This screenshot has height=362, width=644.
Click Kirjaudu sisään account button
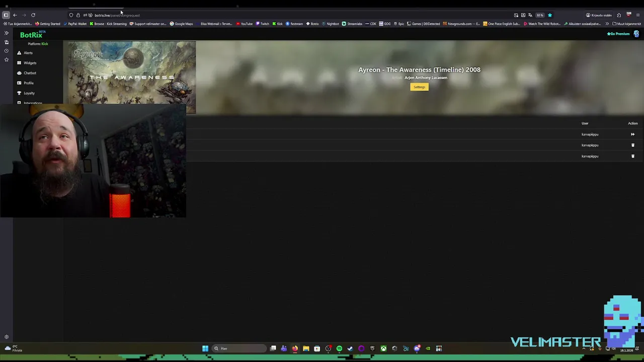tap(599, 15)
